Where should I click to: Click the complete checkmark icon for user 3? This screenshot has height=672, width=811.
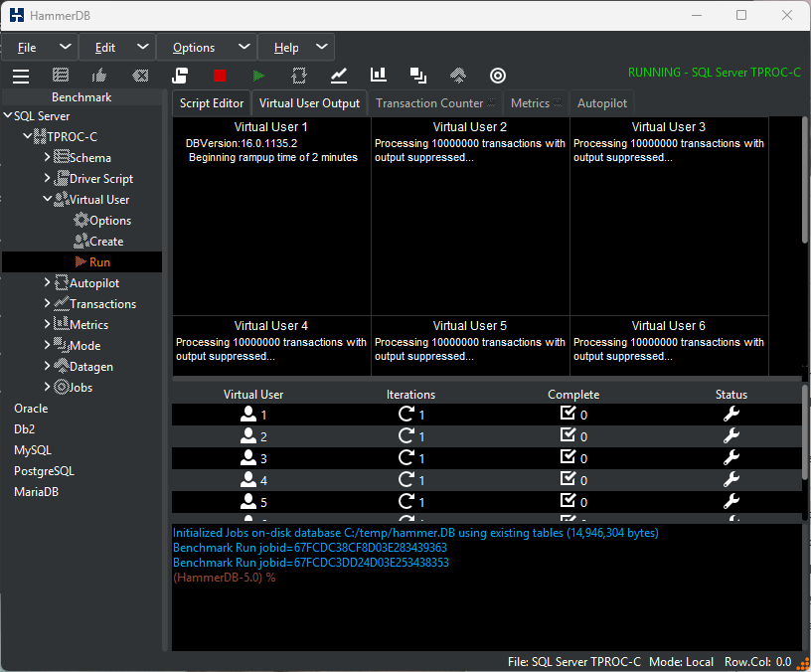point(568,456)
